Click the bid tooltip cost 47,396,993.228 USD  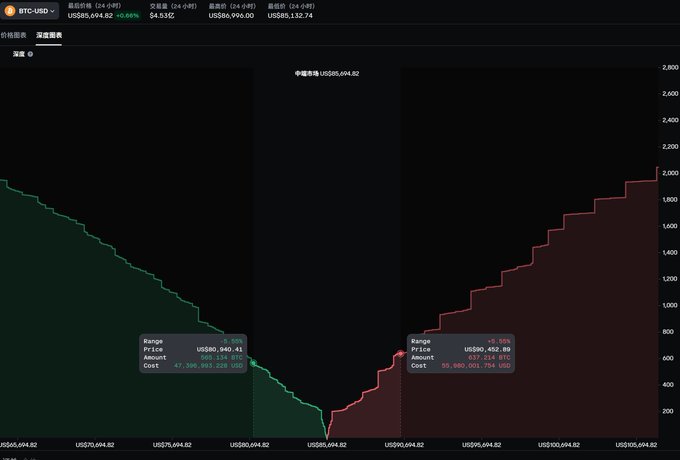209,366
